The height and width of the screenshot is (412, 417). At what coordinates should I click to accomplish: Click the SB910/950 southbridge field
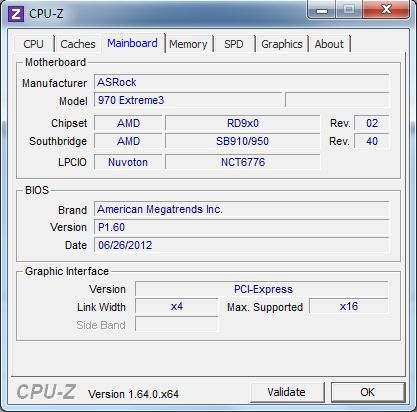(x=243, y=141)
